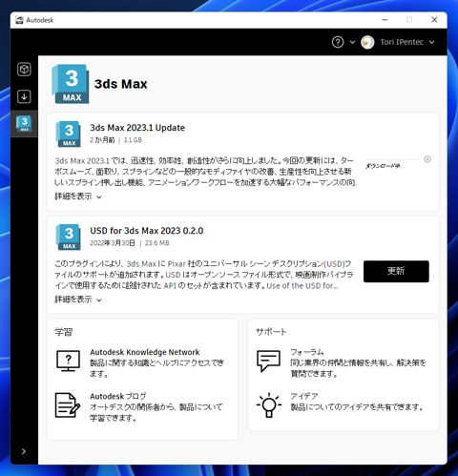Open the フォーラム forum link
This screenshot has width=458, height=476.
pos(307,352)
